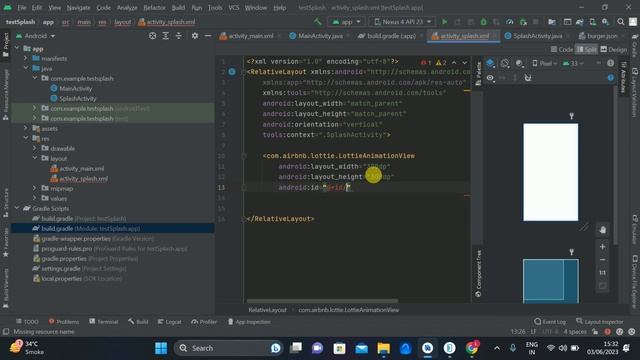Open Layout Inspector
The width and height of the screenshot is (640, 360).
point(600,322)
